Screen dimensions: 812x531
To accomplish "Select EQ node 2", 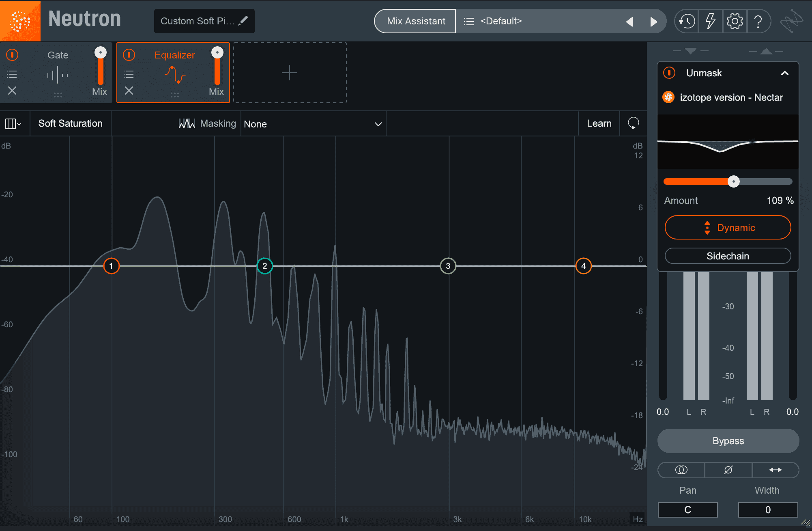I will tap(265, 266).
